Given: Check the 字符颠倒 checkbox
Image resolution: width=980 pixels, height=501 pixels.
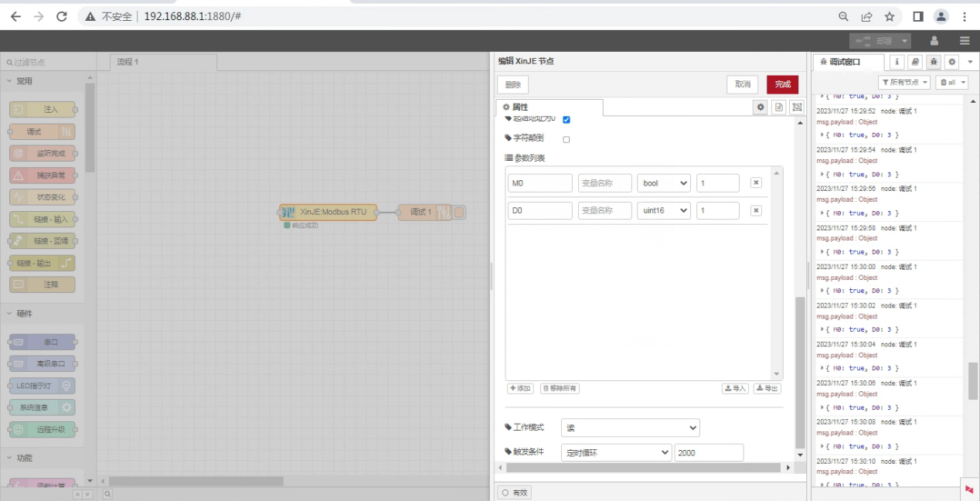Looking at the screenshot, I should 567,140.
